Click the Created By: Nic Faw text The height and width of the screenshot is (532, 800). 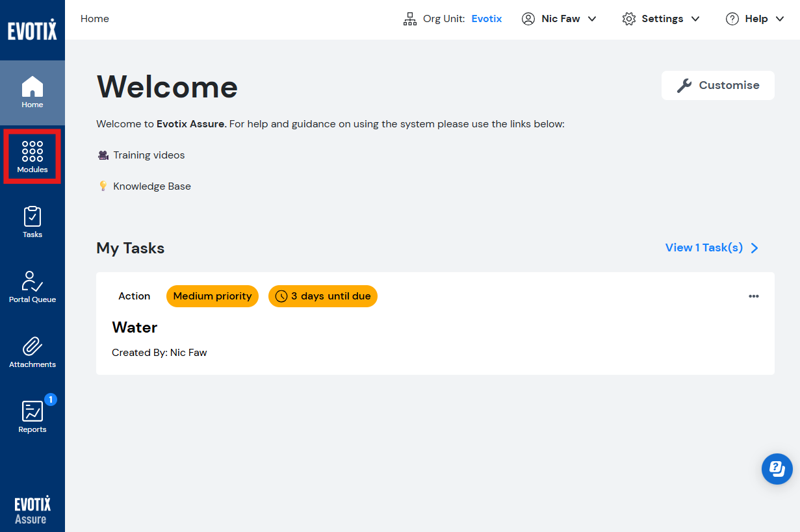point(159,353)
